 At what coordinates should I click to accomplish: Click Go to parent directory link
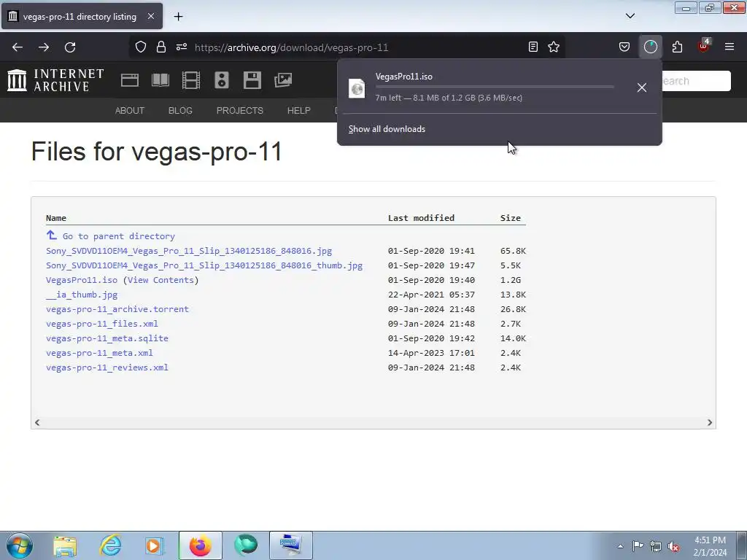(119, 236)
